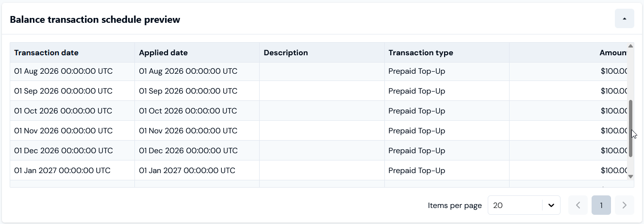
Task: Click the scrollbar down arrow
Action: pyautogui.click(x=630, y=176)
